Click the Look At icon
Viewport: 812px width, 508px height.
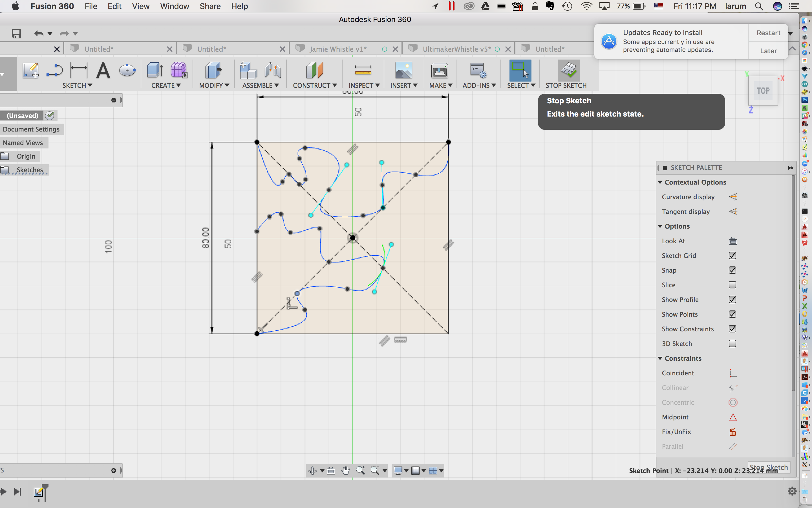(x=733, y=241)
